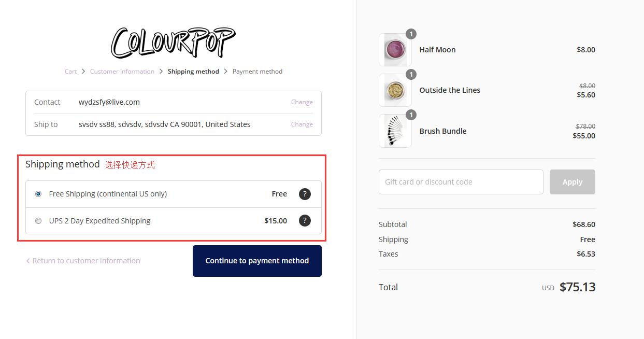Screen dimensions: 644x339
Task: Click the Brush Bundle product thumbnail
Action: (x=395, y=131)
